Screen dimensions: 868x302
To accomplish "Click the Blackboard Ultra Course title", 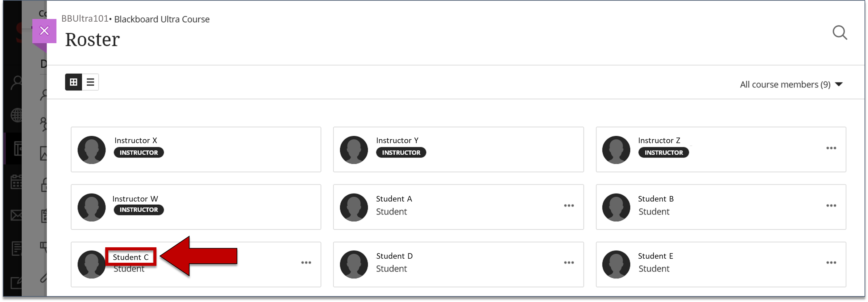I will coord(162,19).
